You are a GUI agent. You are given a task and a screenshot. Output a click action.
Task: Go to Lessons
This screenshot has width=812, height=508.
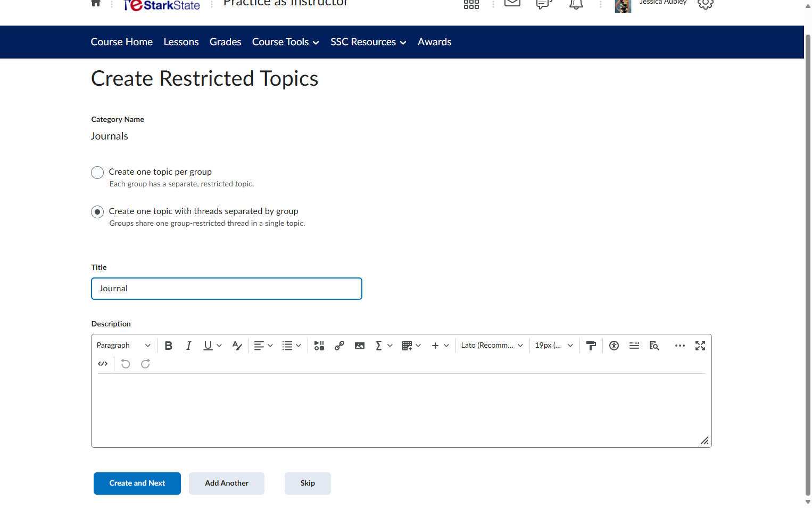click(181, 42)
